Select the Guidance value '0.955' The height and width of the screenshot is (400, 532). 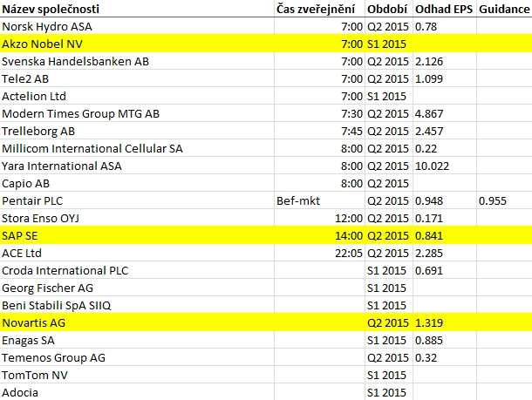504,200
